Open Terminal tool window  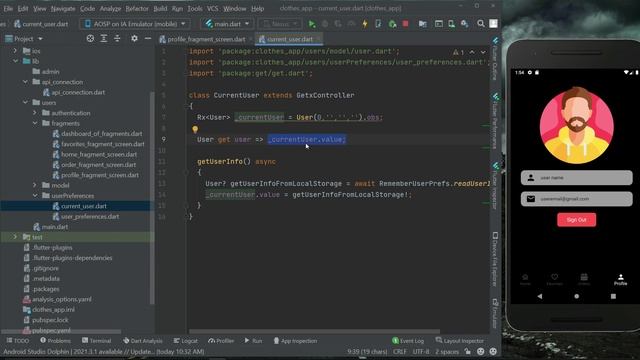point(96,341)
